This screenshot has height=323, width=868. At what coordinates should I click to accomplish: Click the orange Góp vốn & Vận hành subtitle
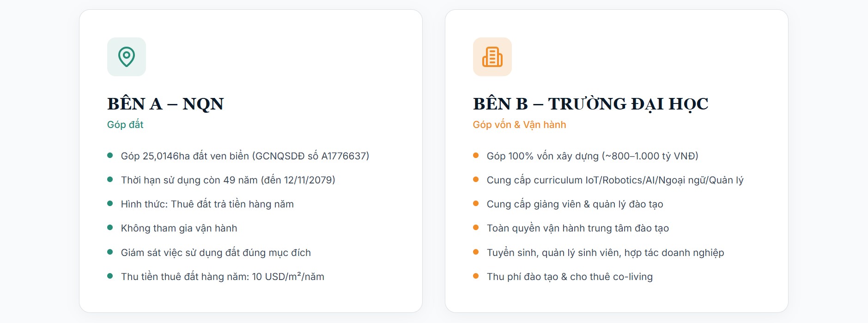point(519,125)
